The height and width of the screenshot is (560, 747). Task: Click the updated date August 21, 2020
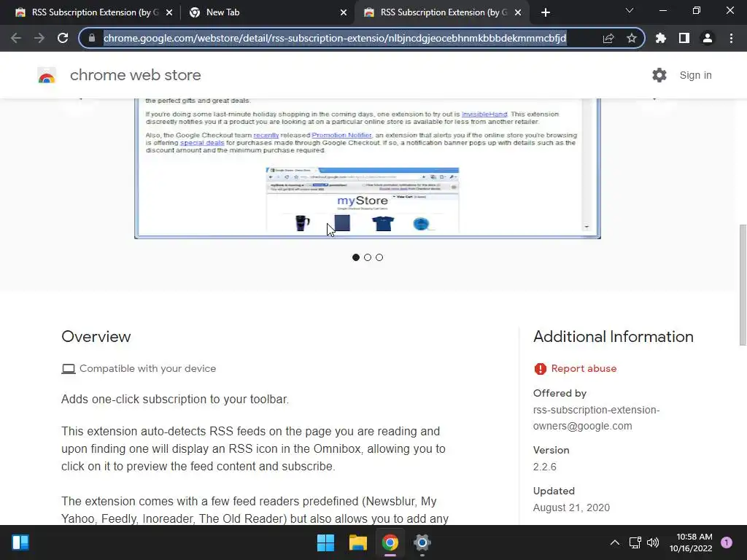[x=571, y=507]
